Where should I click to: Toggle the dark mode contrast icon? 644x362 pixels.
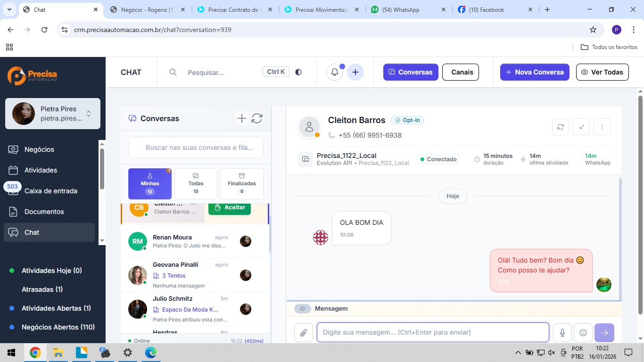pos(298,72)
